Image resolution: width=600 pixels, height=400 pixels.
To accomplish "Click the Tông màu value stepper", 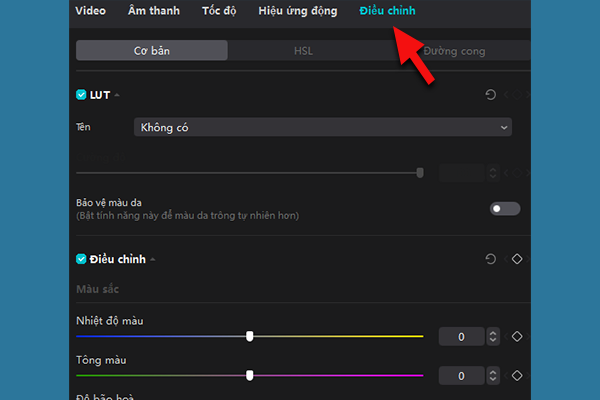I will coord(491,376).
